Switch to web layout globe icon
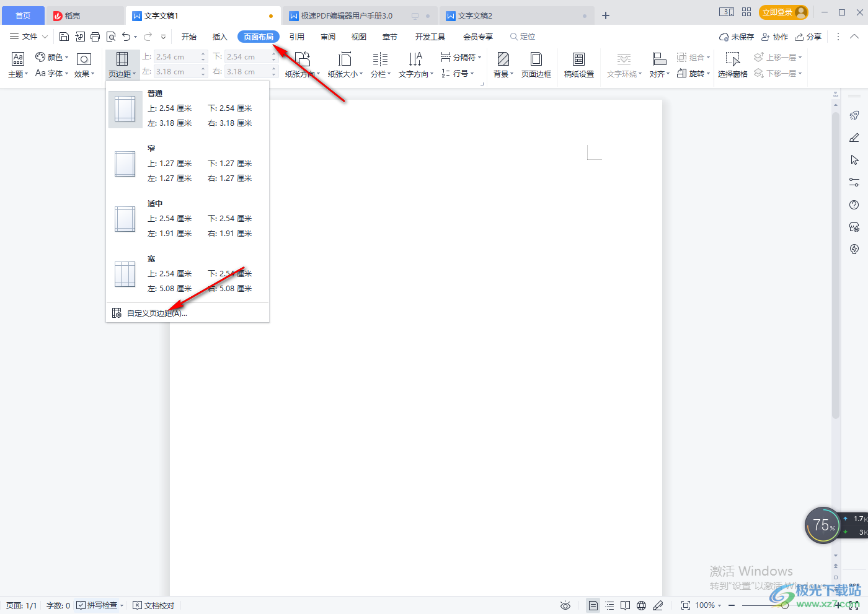Viewport: 868px width, 614px height. coord(642,605)
